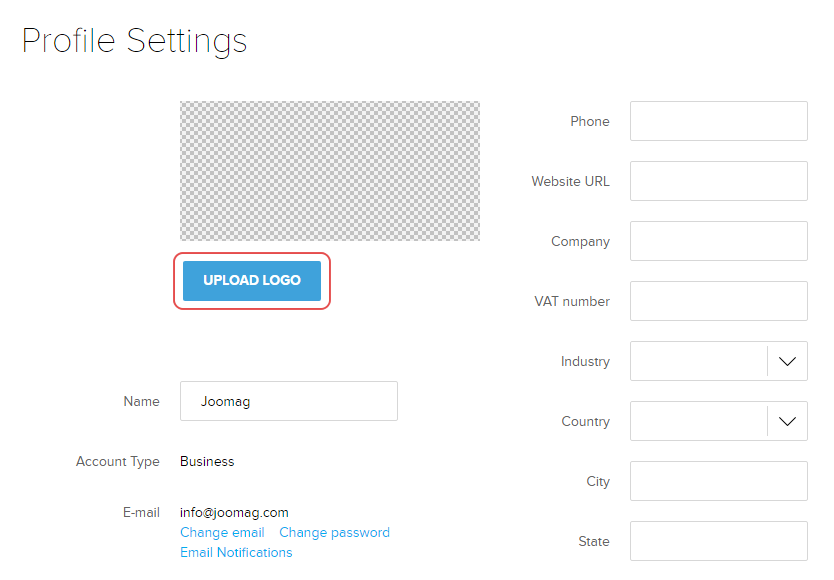Follow the Change password link
This screenshot has width=834, height=580.
click(x=334, y=533)
